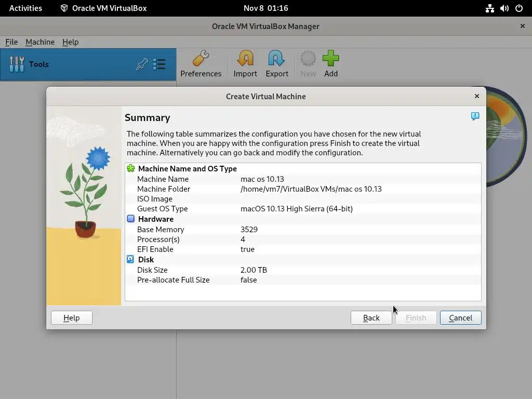Open the Activities overview
Screen dimensions: 532x399
coord(25,8)
